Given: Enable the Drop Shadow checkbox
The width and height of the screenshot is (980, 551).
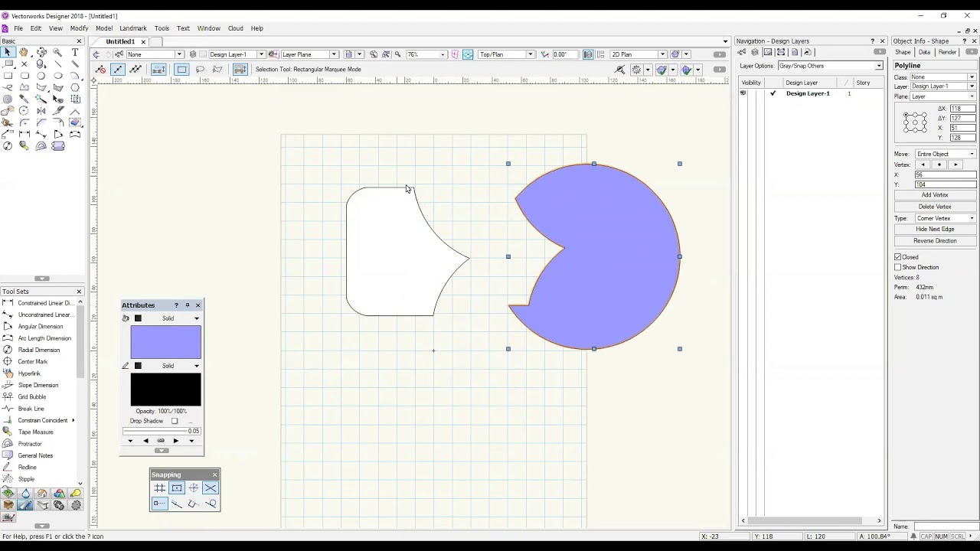Looking at the screenshot, I should (175, 421).
